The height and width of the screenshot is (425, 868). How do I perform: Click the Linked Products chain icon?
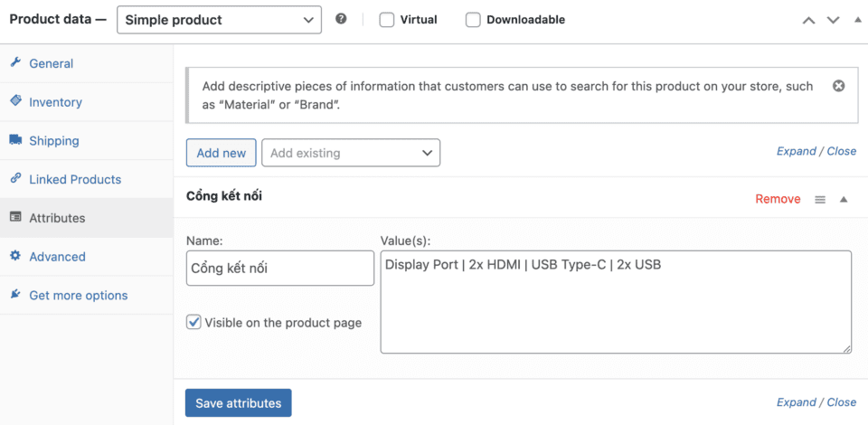15,179
